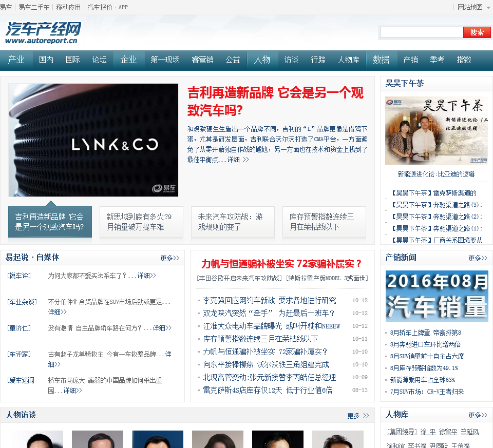
Task: Open the 睿营销 navigation item
Action: pos(202,60)
